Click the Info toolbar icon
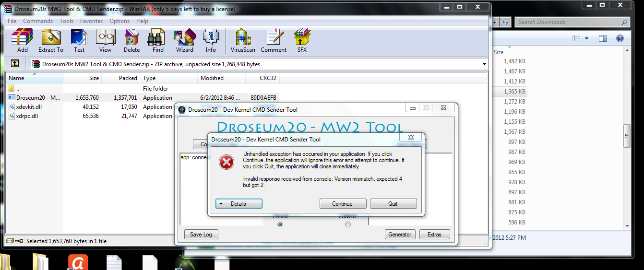 (x=211, y=40)
